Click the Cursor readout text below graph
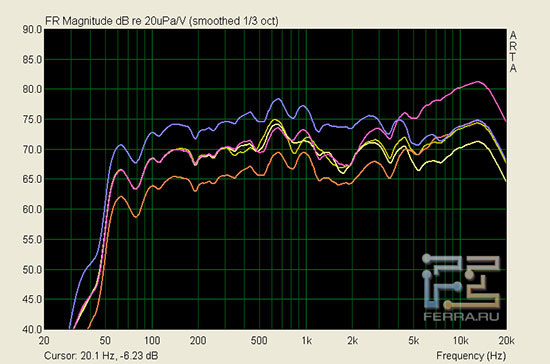This screenshot has width=550, height=364. [101, 356]
